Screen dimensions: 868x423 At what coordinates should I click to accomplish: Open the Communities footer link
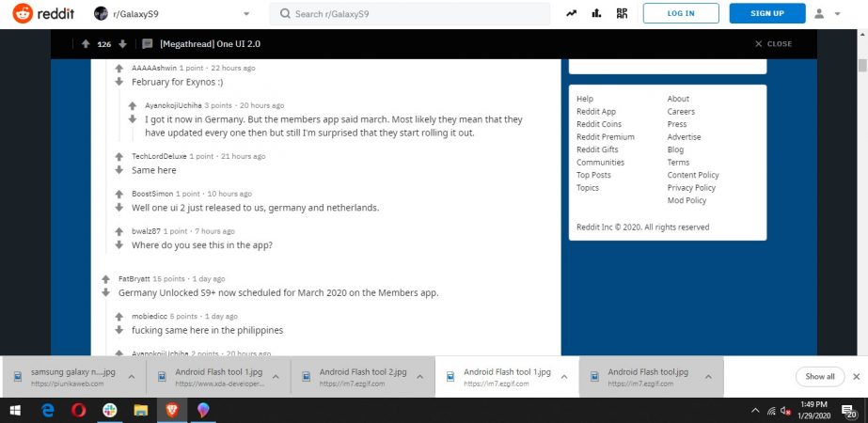[601, 163]
